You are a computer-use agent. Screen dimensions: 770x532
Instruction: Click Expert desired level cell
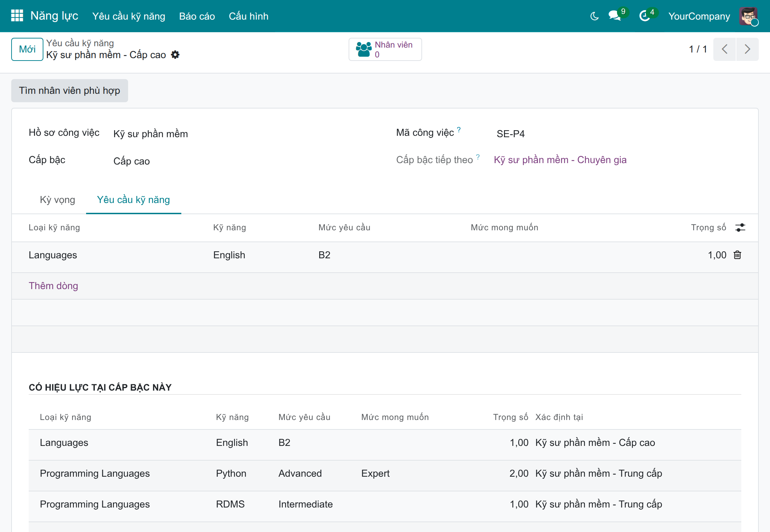point(375,474)
